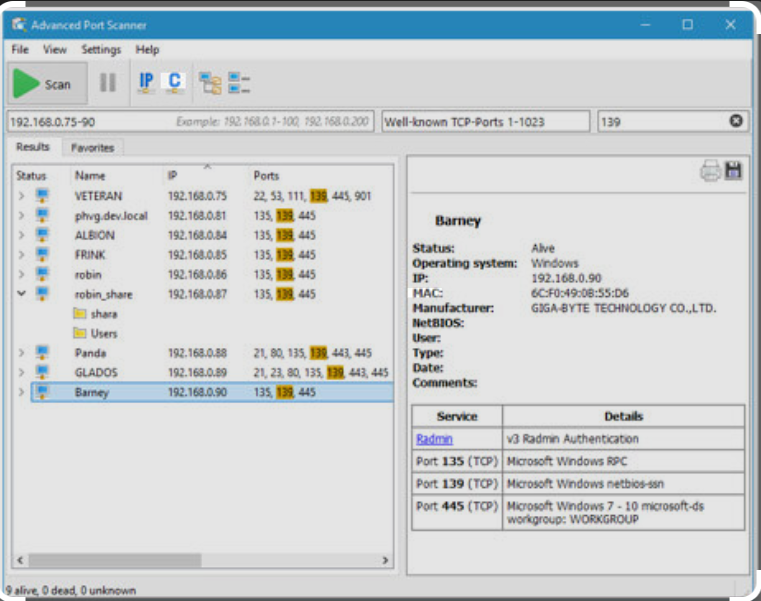The image size is (761, 601).
Task: Click the phvg.dev.local computer icon
Action: 42,215
